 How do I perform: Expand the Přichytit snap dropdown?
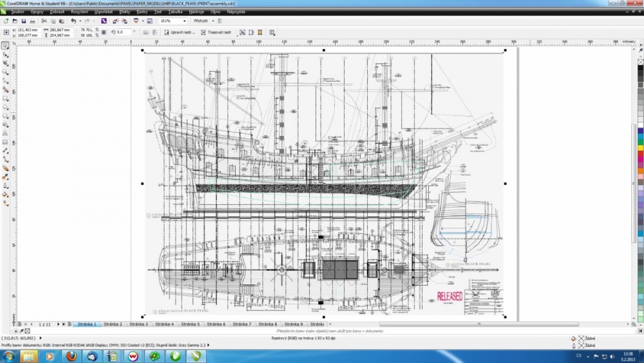pos(213,21)
